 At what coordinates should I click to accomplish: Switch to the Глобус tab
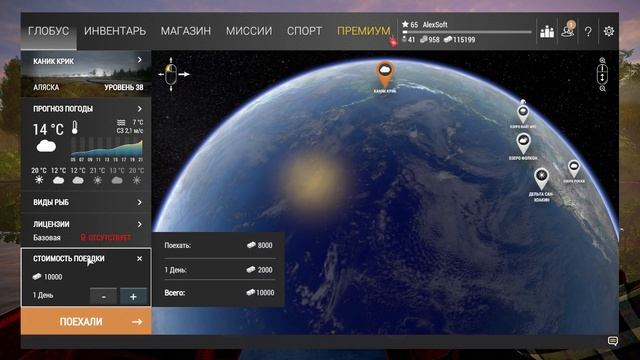click(x=49, y=31)
